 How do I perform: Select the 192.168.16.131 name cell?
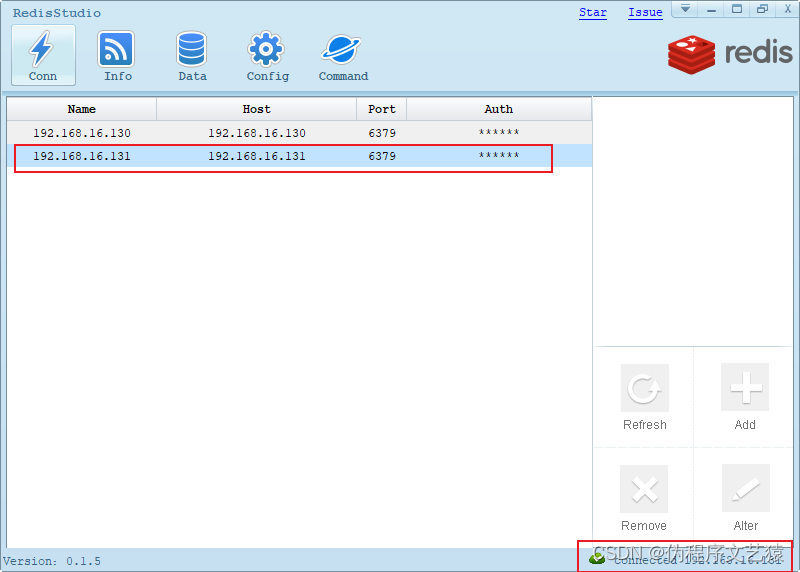click(82, 156)
